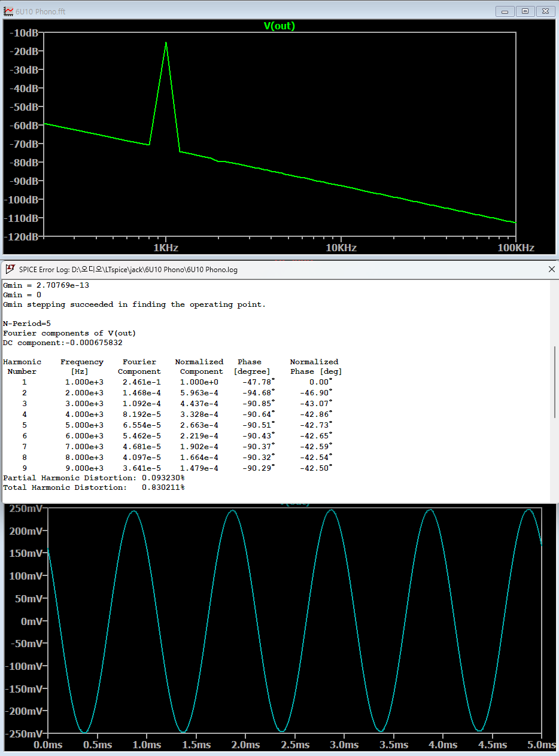Click the 2.5ms time axis label
The width and height of the screenshot is (559, 756).
tap(294, 745)
